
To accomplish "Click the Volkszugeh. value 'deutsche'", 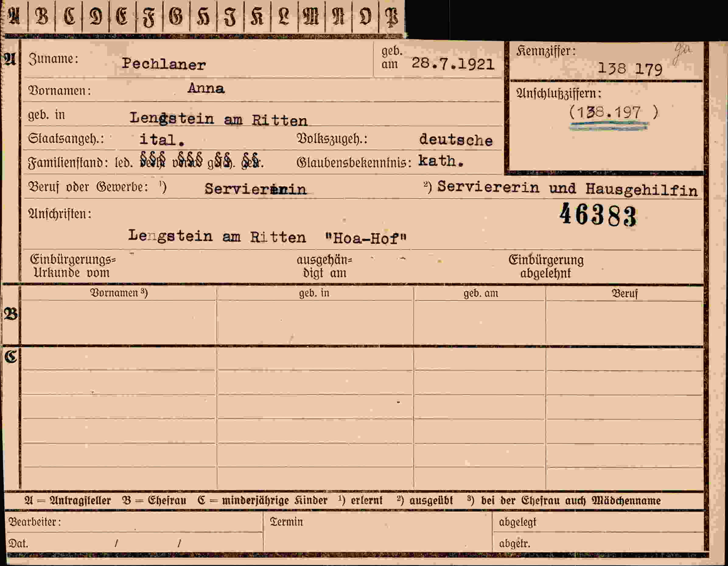I will coord(456,140).
